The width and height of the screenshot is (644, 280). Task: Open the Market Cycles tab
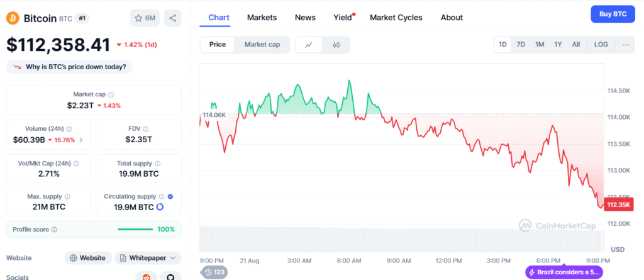[396, 18]
